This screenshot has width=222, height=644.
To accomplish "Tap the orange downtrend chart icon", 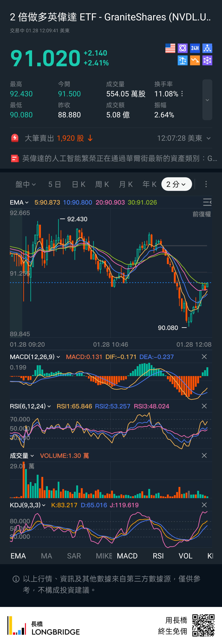I will [x=195, y=61].
